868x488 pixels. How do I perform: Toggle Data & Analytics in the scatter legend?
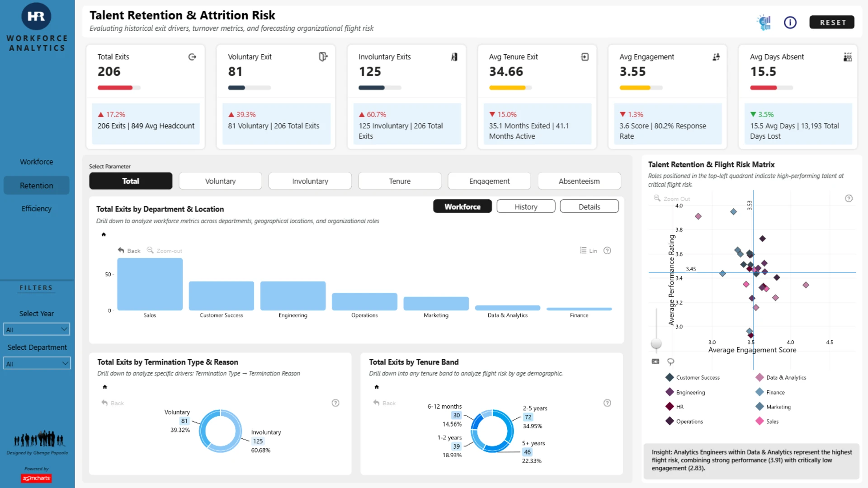781,377
